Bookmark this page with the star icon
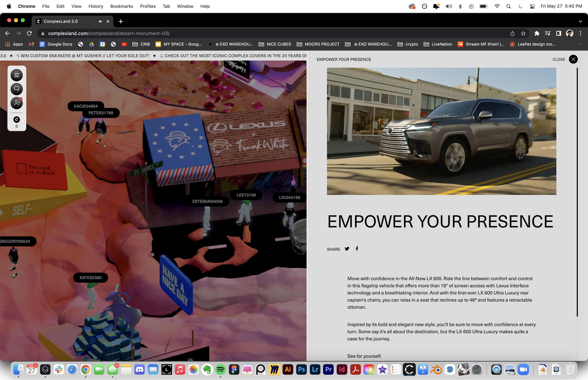The image size is (588, 380). pyautogui.click(x=523, y=33)
